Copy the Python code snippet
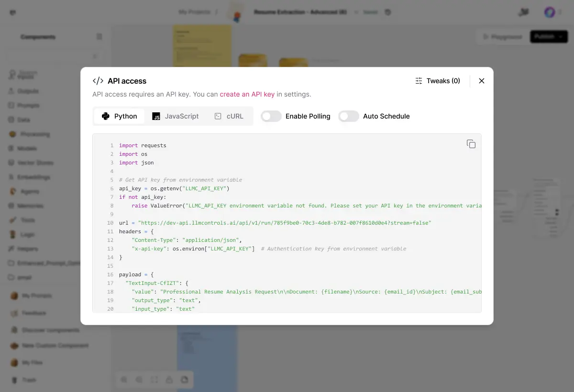 471,144
